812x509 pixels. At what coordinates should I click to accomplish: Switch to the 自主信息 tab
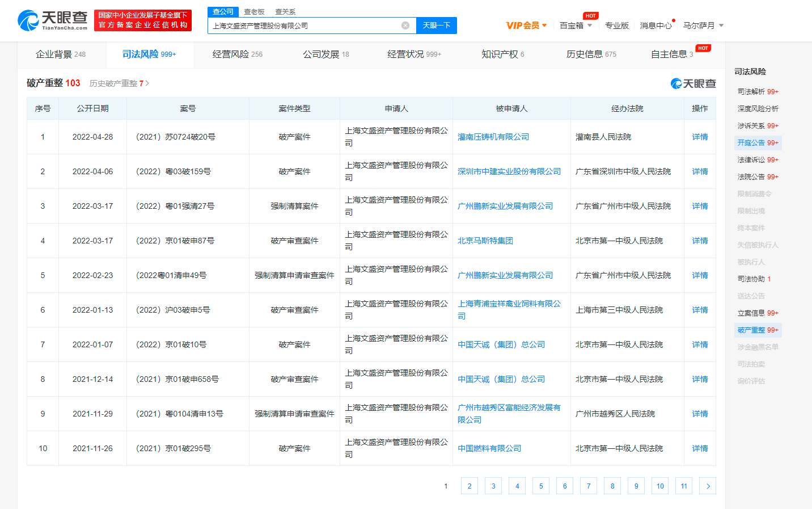pos(672,54)
